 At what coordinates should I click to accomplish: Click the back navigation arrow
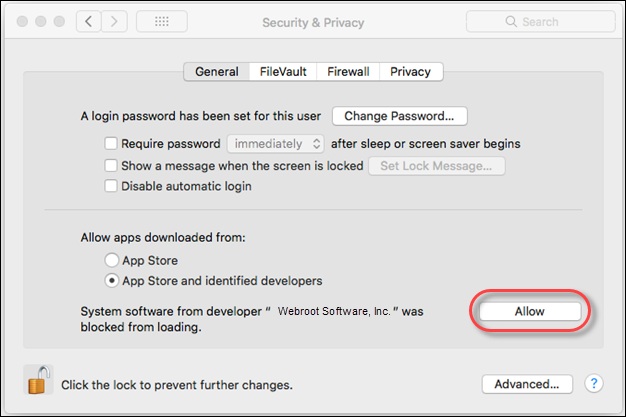pos(89,21)
